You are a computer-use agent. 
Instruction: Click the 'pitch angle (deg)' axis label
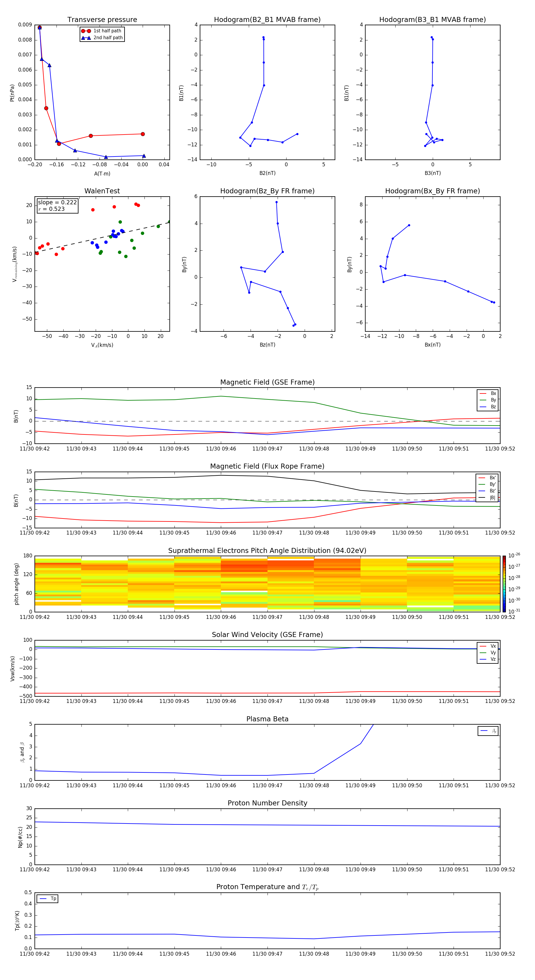(x=16, y=584)
